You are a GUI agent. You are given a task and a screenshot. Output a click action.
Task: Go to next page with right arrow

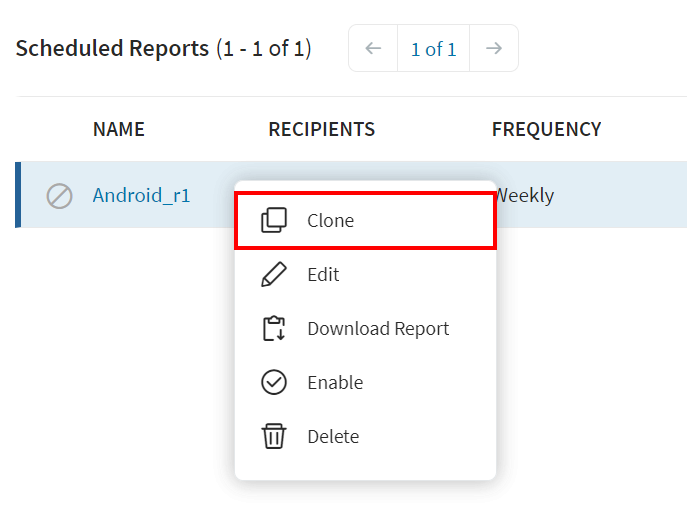(493, 49)
